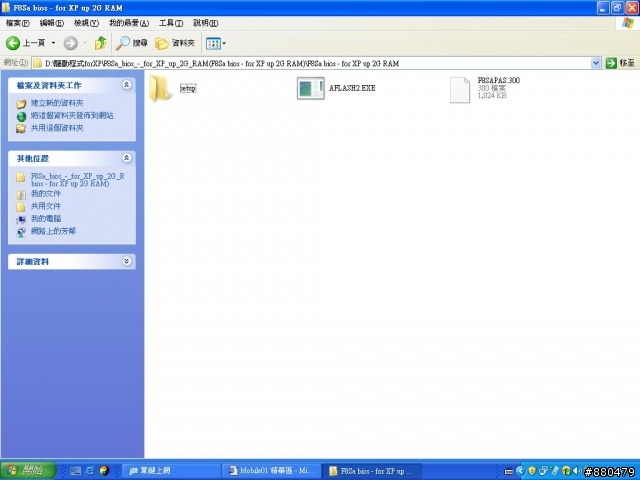Open the 搜尋 search tool

(131, 43)
